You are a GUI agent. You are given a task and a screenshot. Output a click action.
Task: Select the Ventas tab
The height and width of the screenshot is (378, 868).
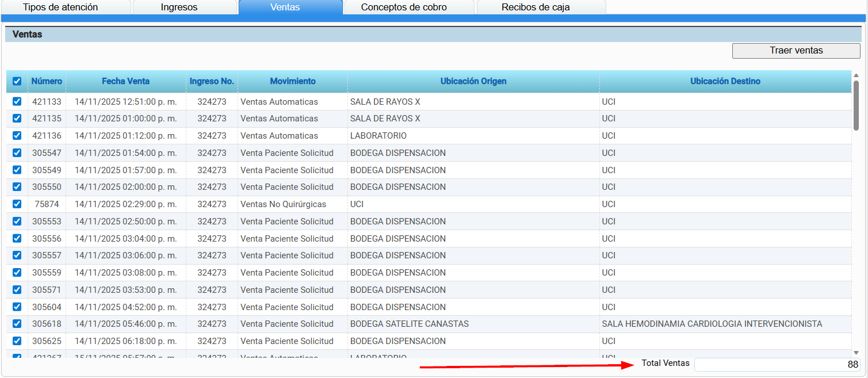click(x=285, y=7)
